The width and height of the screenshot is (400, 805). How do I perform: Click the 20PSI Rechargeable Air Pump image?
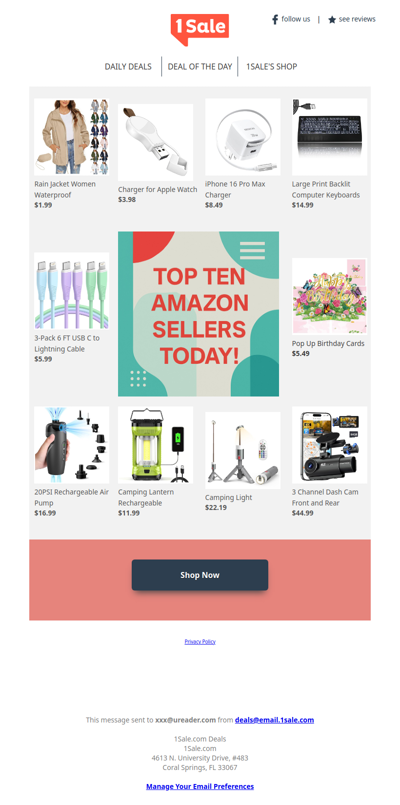click(x=71, y=445)
